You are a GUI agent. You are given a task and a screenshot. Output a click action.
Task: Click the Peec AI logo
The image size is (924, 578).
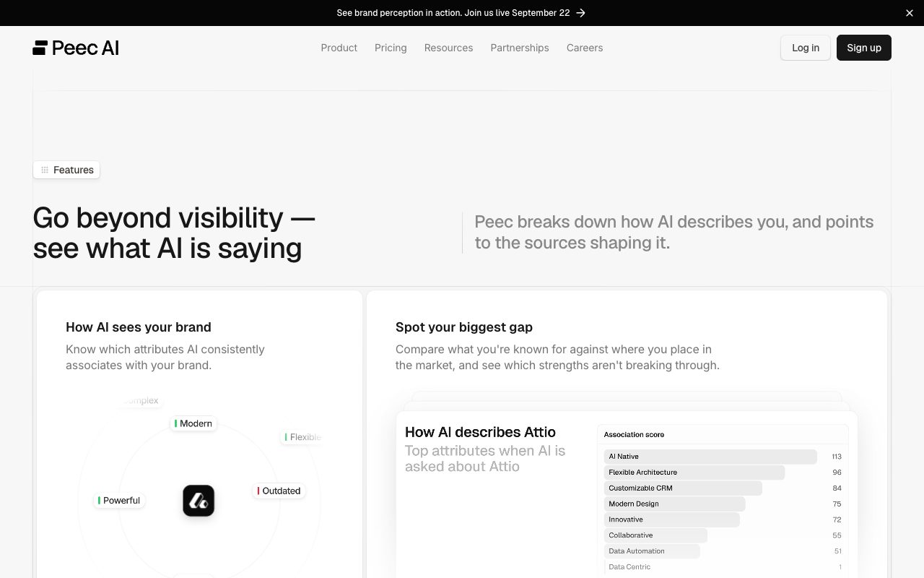coord(76,48)
